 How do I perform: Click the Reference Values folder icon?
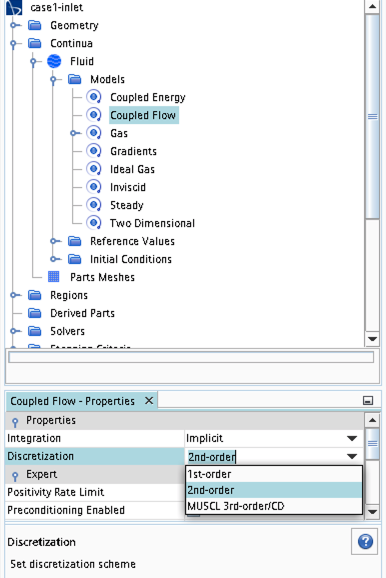coord(74,241)
